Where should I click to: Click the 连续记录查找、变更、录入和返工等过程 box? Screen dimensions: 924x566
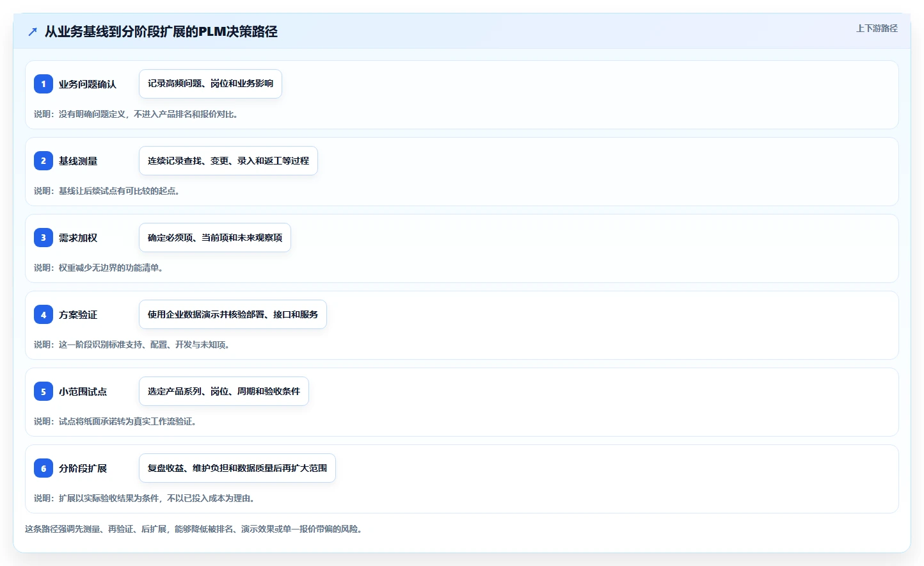(x=228, y=161)
